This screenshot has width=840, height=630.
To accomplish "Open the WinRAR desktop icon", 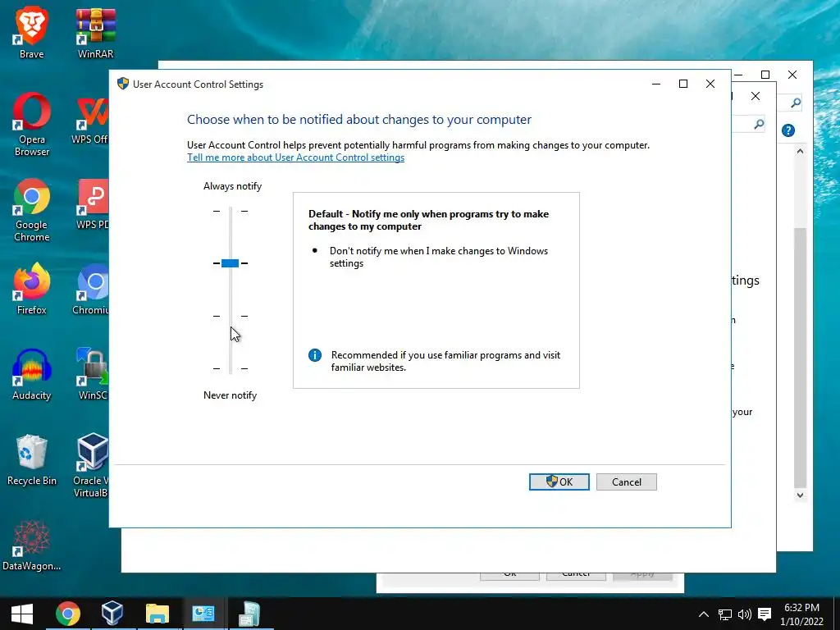I will [95, 32].
